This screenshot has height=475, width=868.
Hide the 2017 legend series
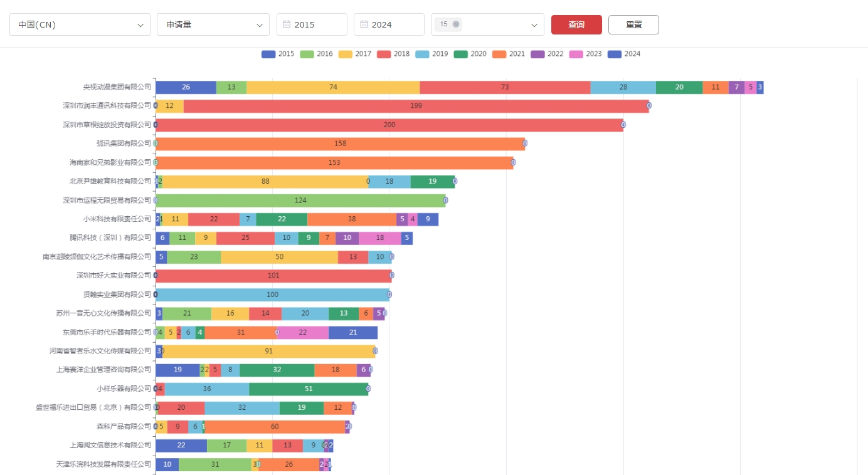[355, 54]
